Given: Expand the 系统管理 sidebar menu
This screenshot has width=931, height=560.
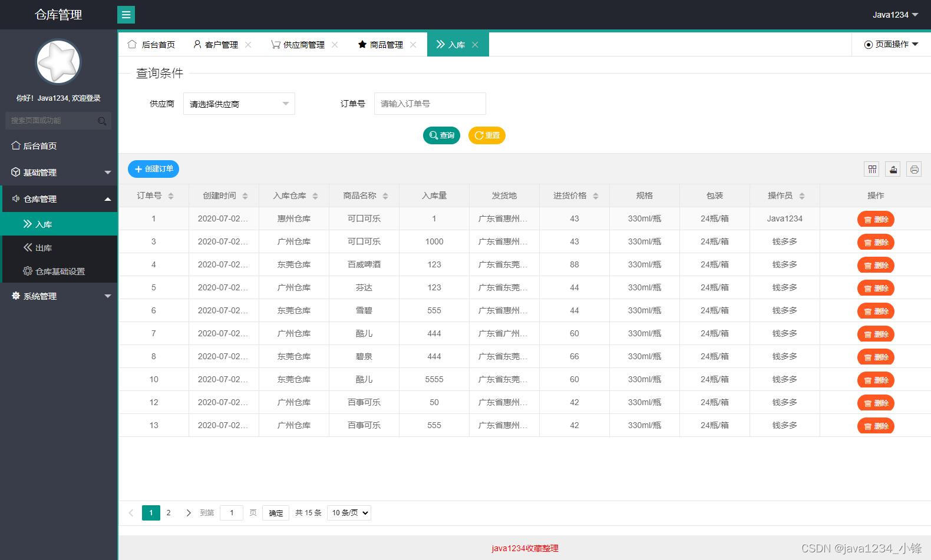Looking at the screenshot, I should pyautogui.click(x=59, y=296).
